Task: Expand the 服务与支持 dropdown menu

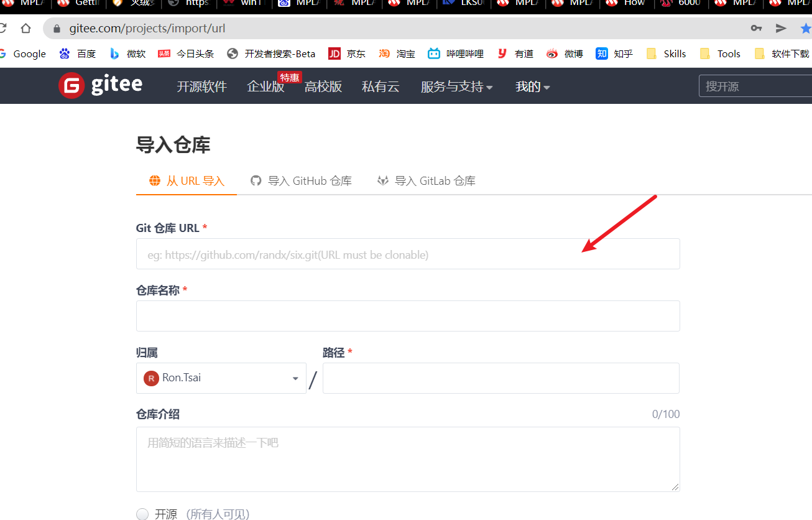Action: tap(456, 87)
